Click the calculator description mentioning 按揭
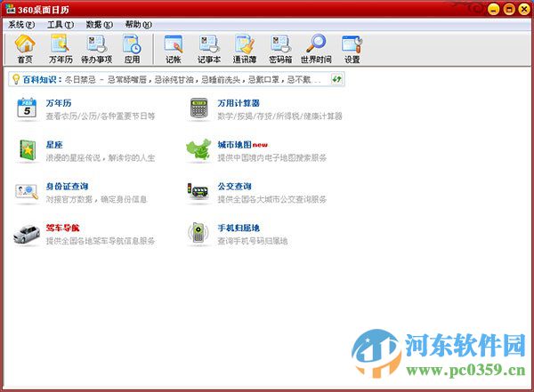Viewport: 534px width, 392px height. point(279,116)
